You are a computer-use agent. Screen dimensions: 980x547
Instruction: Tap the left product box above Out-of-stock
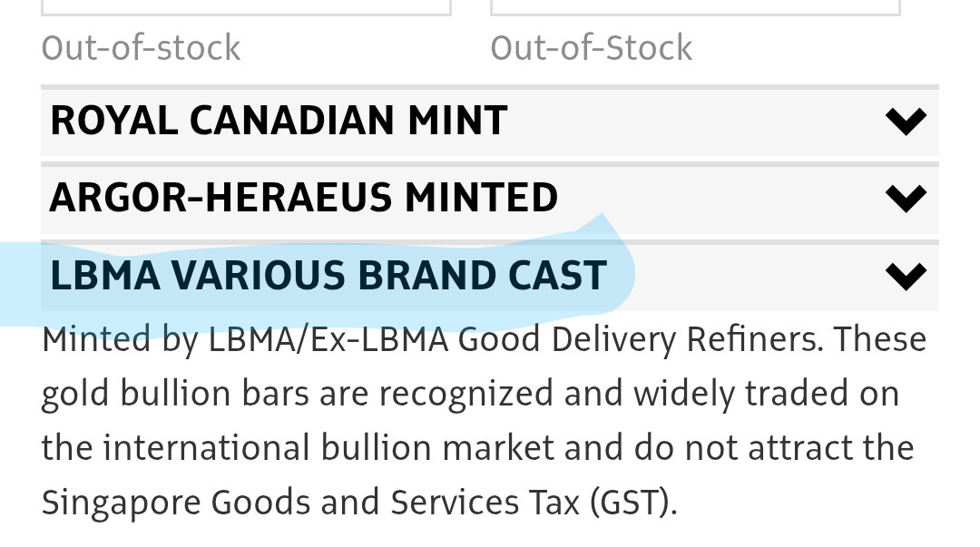click(x=246, y=7)
